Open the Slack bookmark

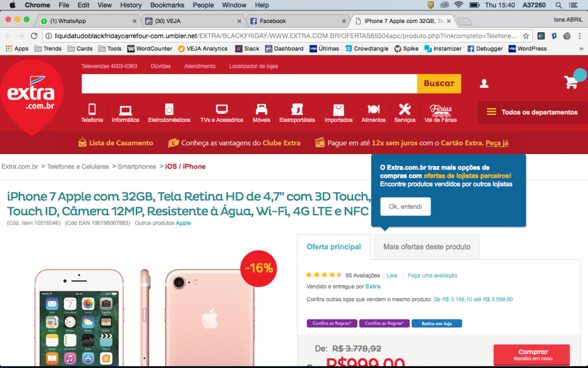point(247,48)
